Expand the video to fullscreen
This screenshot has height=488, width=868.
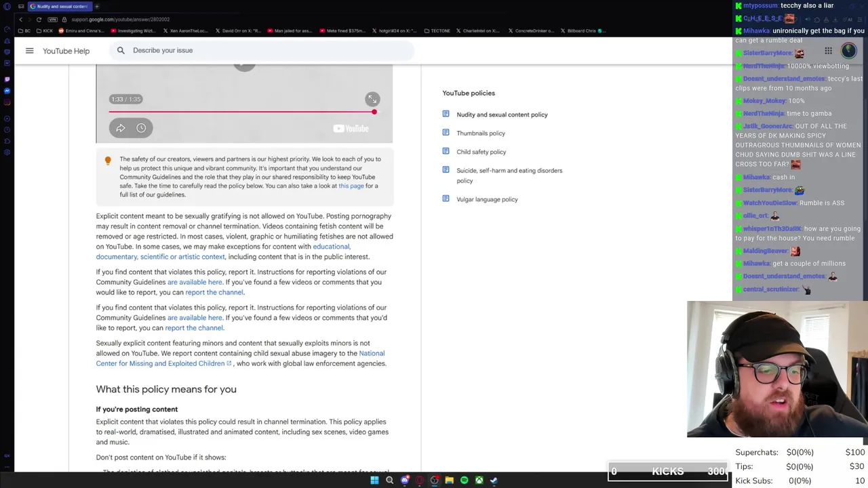pyautogui.click(x=372, y=99)
